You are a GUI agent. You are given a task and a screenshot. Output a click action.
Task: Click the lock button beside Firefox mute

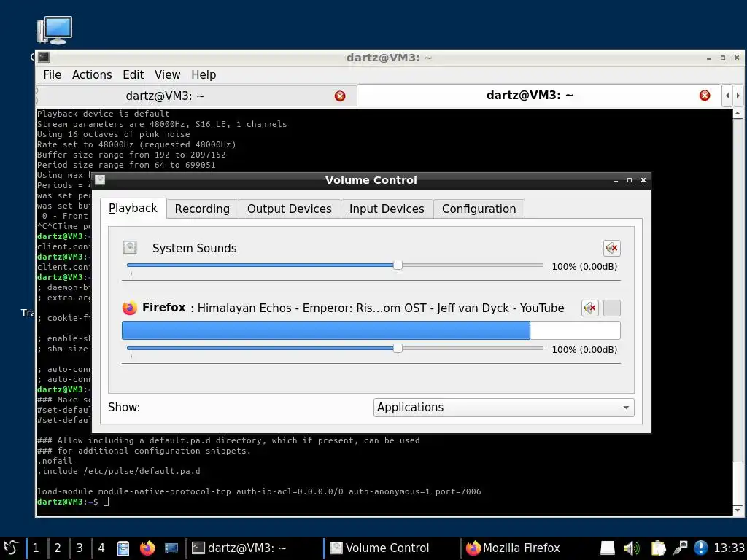pyautogui.click(x=612, y=308)
